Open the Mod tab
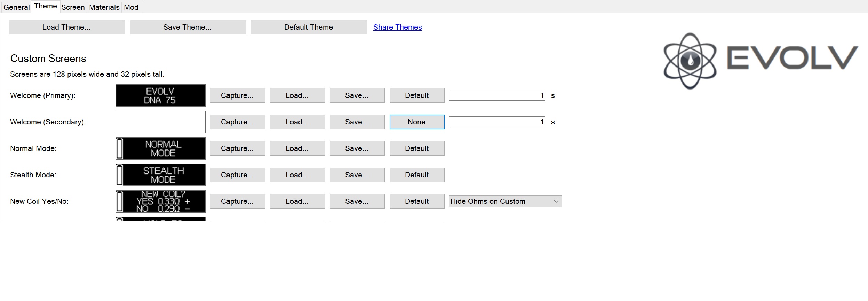The height and width of the screenshot is (301, 868). [x=131, y=7]
